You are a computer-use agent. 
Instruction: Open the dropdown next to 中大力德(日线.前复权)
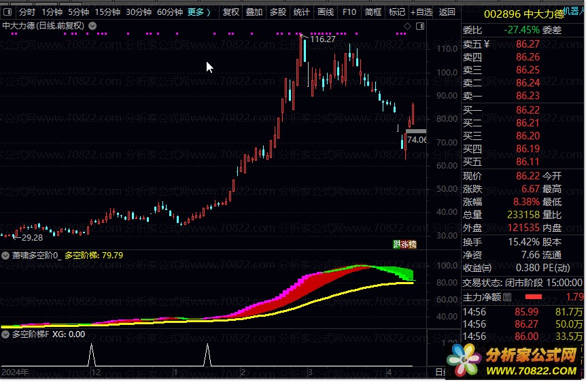click(x=92, y=26)
